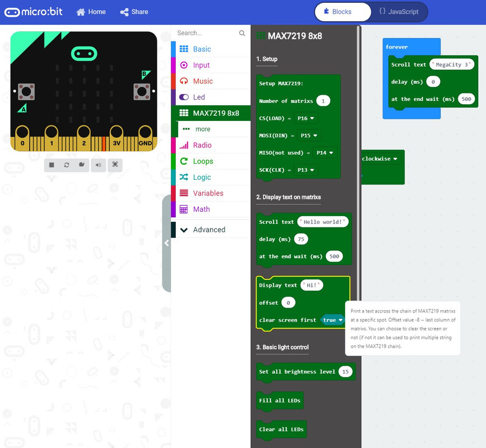Viewport: 486px width, 448px height.
Task: Select the forever block on workspace
Action: (x=397, y=47)
